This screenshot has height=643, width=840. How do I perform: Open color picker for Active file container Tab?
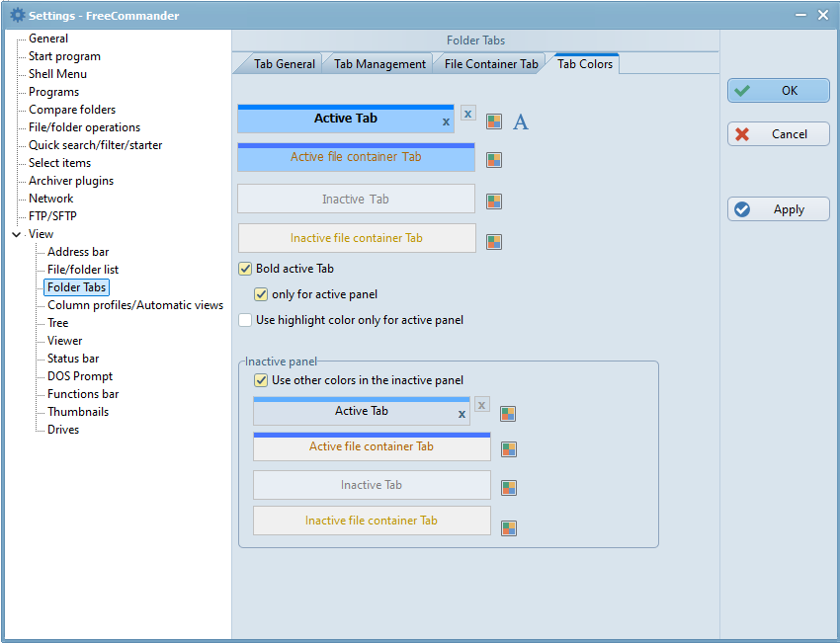494,159
